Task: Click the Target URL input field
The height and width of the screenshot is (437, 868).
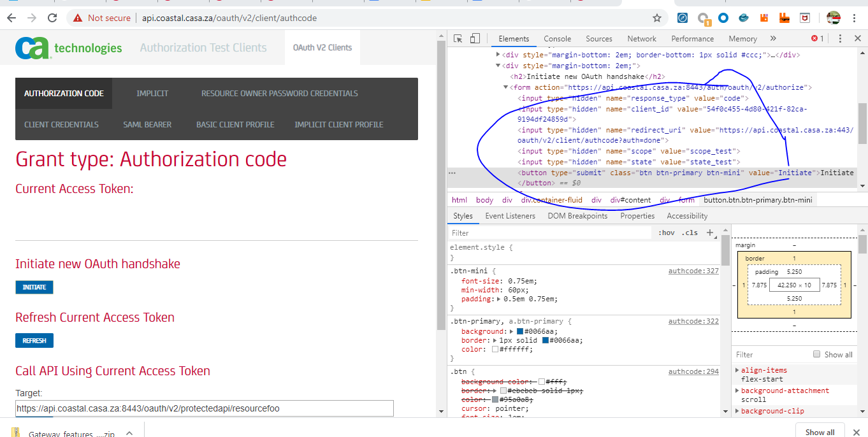Action: coord(204,408)
